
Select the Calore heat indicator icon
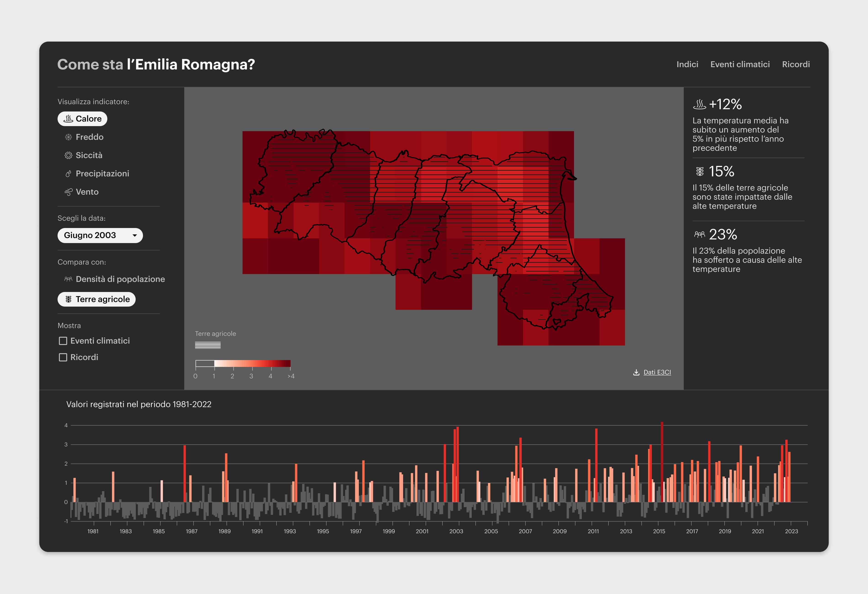coord(68,119)
